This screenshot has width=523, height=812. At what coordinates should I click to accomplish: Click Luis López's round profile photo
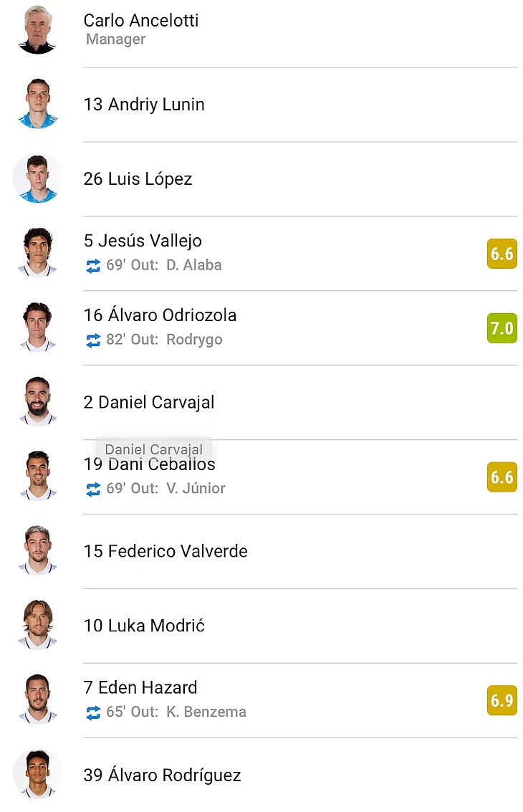37,178
